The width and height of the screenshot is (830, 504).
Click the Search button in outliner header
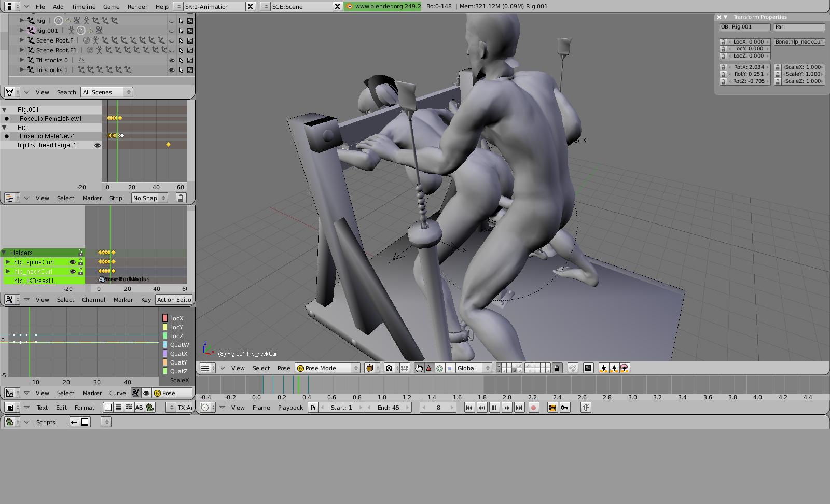[x=66, y=92]
